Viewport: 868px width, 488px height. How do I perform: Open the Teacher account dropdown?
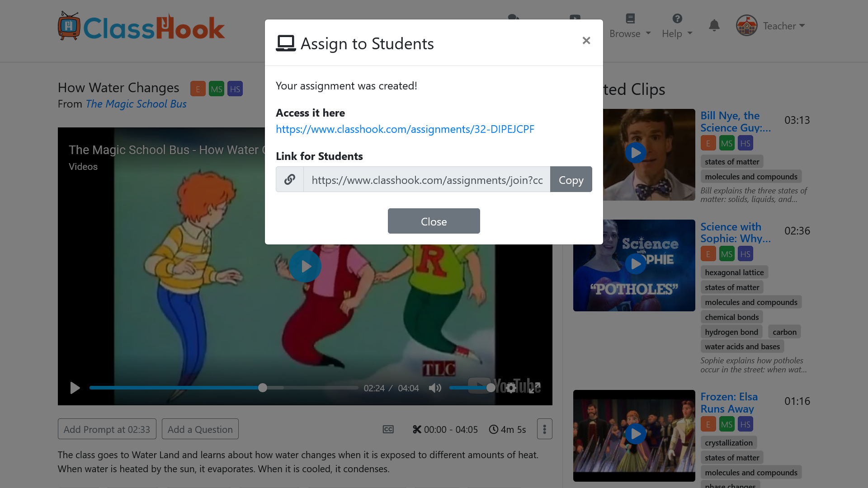(x=784, y=26)
